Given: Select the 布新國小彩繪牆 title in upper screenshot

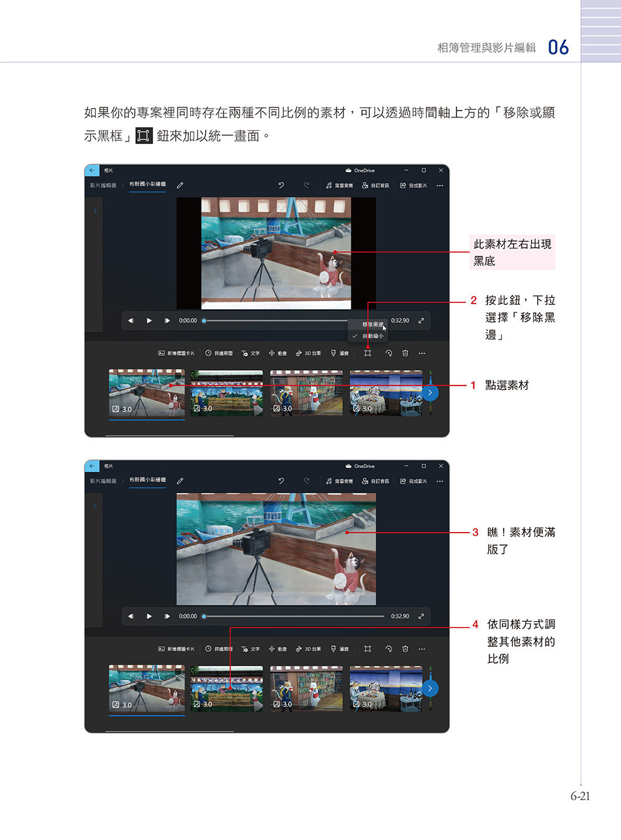Looking at the screenshot, I should [x=148, y=184].
